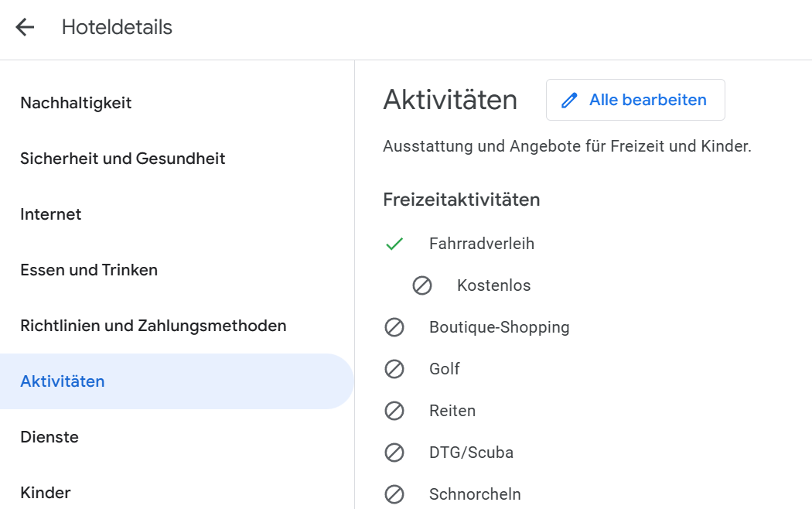Click unavailable icon beside Reiten

coord(394,412)
